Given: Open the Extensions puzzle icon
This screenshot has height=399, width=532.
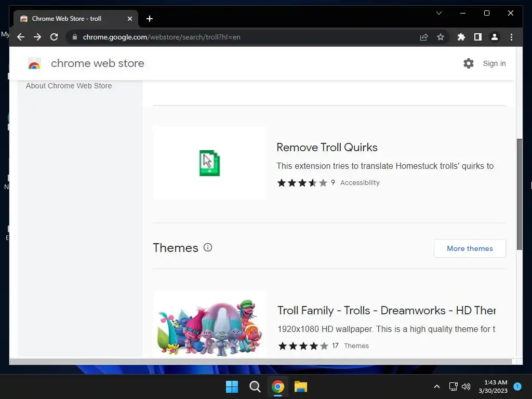Looking at the screenshot, I should pos(461,37).
